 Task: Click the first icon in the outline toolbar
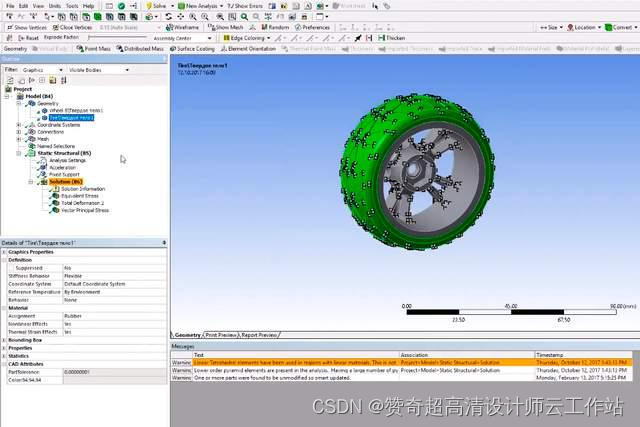click(10, 80)
